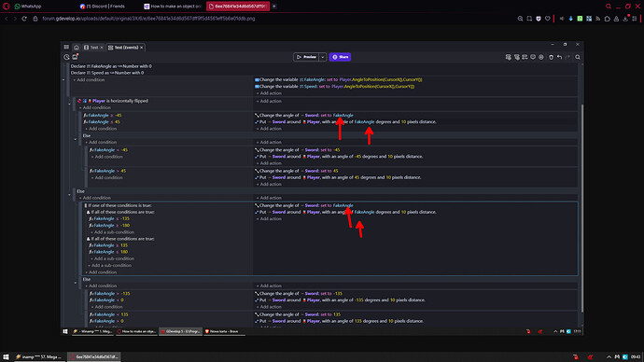This screenshot has height=362, width=644.
Task: Delete selected events with trash icon
Action: click(x=552, y=57)
